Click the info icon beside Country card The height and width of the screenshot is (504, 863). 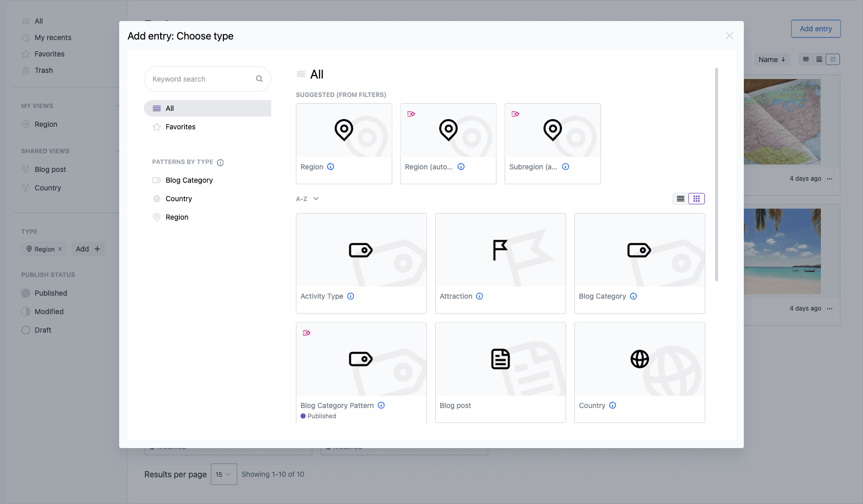pyautogui.click(x=613, y=405)
